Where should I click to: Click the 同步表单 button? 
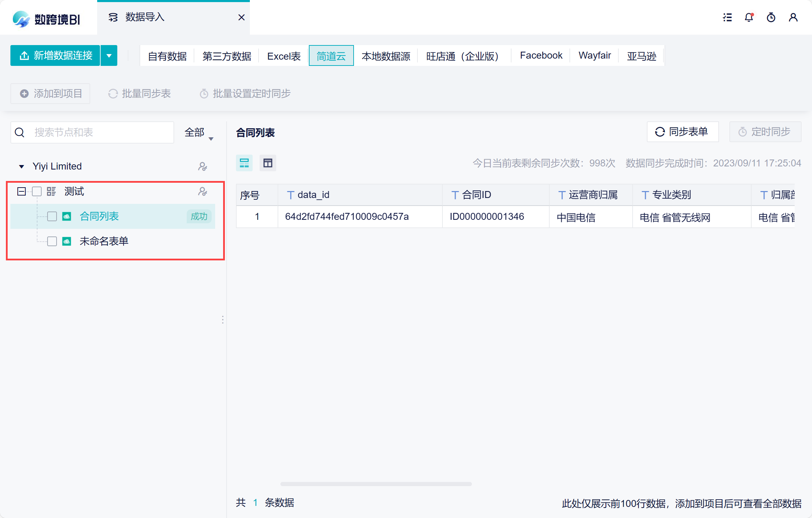point(683,132)
